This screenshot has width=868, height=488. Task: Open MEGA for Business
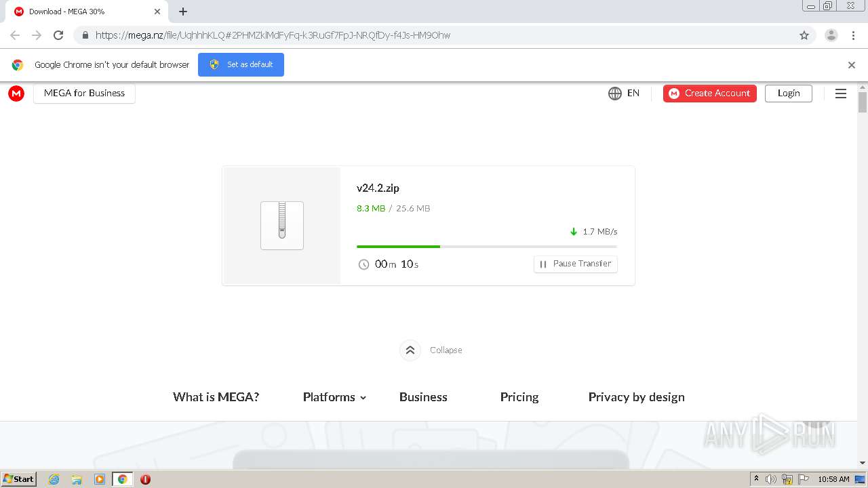(84, 94)
